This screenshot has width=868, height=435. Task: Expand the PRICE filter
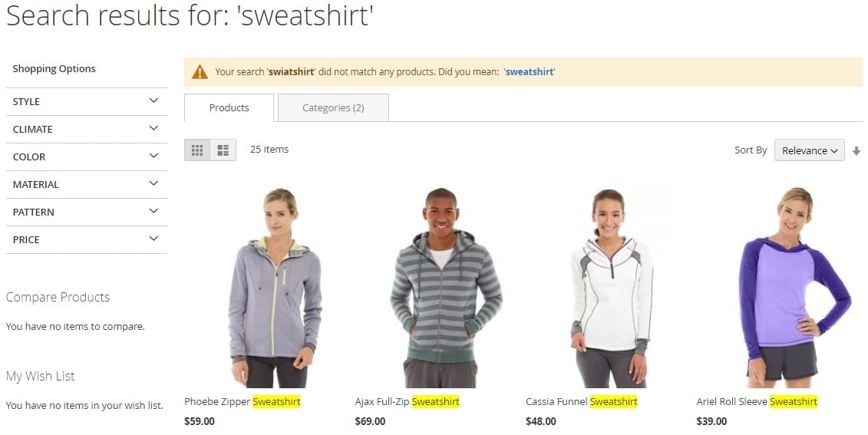coord(87,240)
